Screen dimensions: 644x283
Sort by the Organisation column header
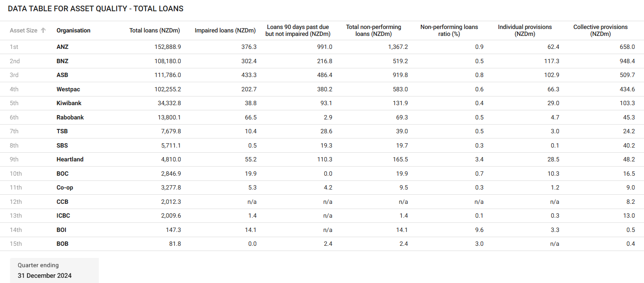(73, 30)
